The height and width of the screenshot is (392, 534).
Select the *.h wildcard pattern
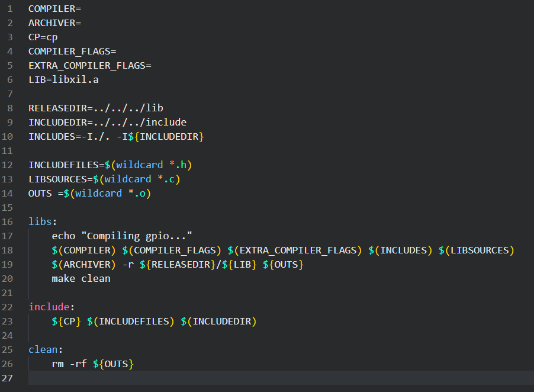pyautogui.click(x=178, y=165)
